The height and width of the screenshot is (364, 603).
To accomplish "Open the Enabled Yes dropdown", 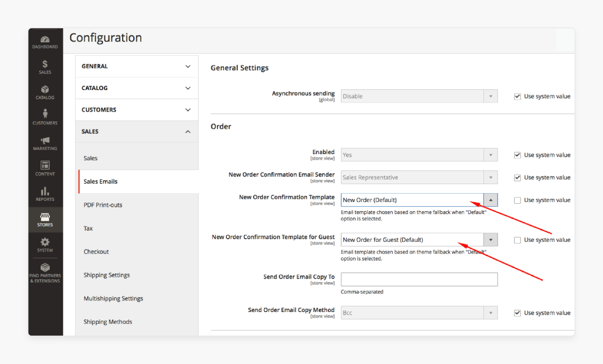I will 419,155.
